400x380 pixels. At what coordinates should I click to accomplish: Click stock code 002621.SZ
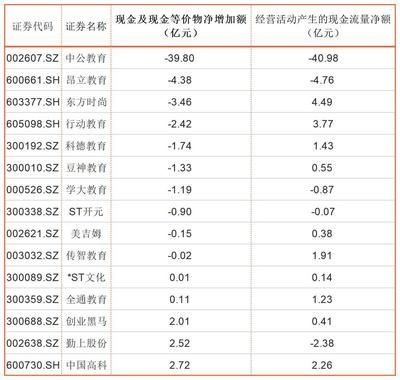[32, 234]
